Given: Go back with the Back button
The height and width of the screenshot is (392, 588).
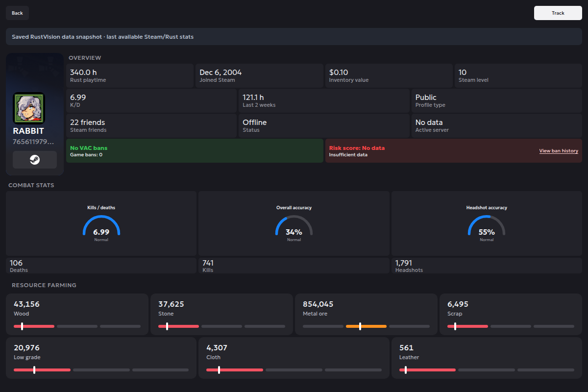Looking at the screenshot, I should point(17,13).
